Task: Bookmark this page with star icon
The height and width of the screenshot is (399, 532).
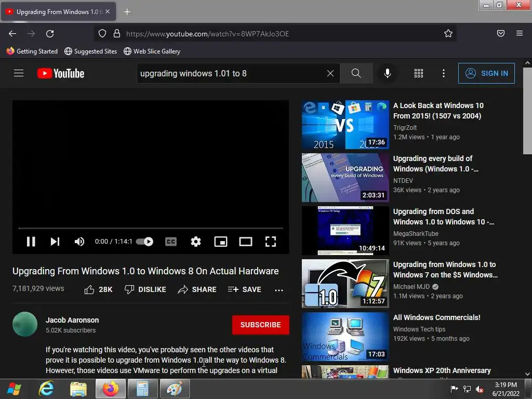Action: pos(448,33)
